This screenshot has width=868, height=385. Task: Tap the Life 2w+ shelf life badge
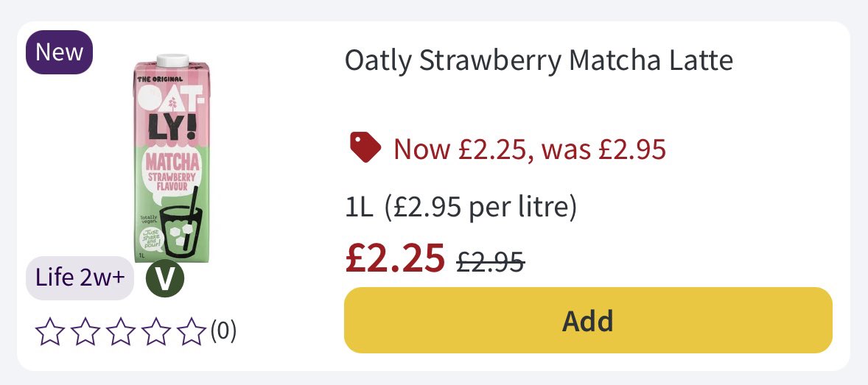click(80, 278)
